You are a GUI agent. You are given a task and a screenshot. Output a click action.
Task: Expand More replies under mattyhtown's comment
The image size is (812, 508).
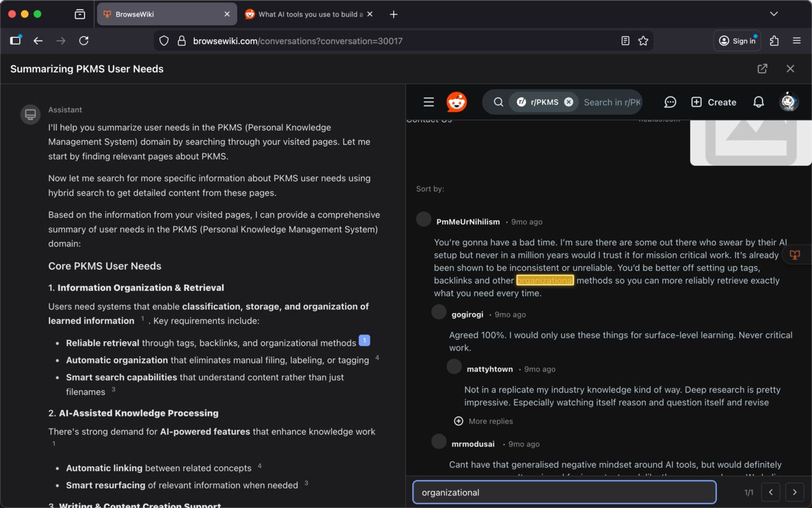(483, 421)
